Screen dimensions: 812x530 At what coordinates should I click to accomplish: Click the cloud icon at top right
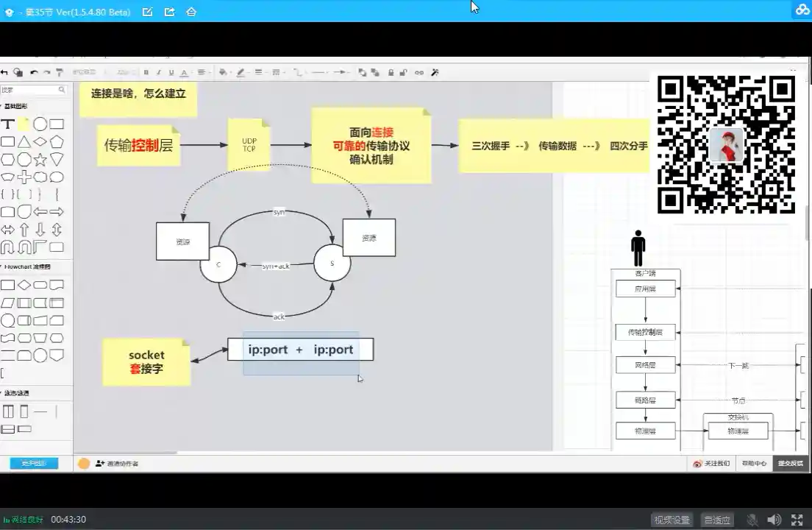pos(802,10)
